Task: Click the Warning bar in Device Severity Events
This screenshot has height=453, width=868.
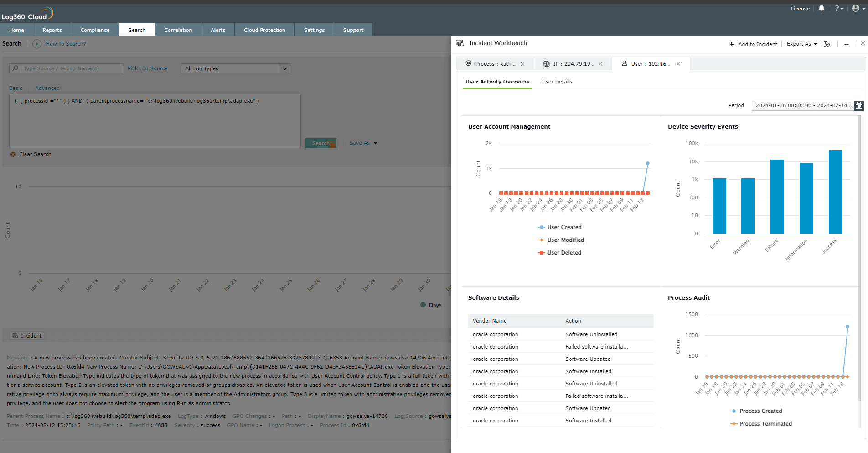Action: (x=748, y=206)
